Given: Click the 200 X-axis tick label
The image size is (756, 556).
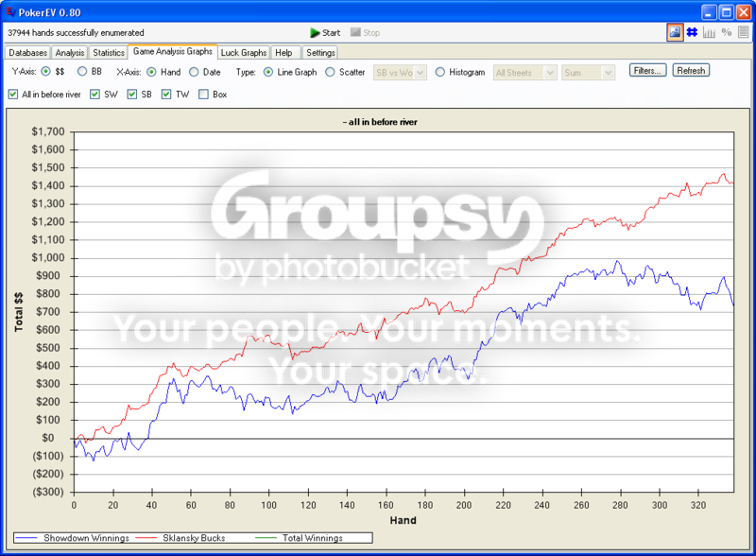Looking at the screenshot, I should (x=464, y=505).
